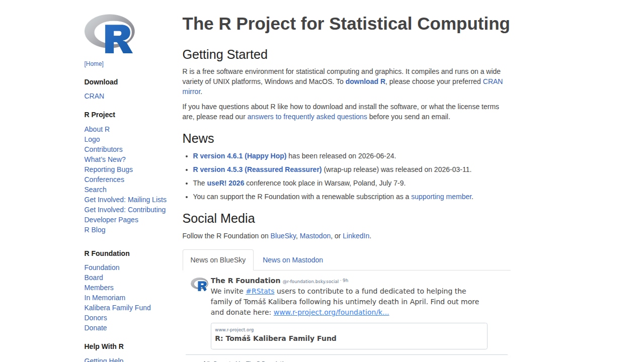Open Kalibera Family Fund sidebar link
Viewport: 644px width, 362px height.
point(118,308)
